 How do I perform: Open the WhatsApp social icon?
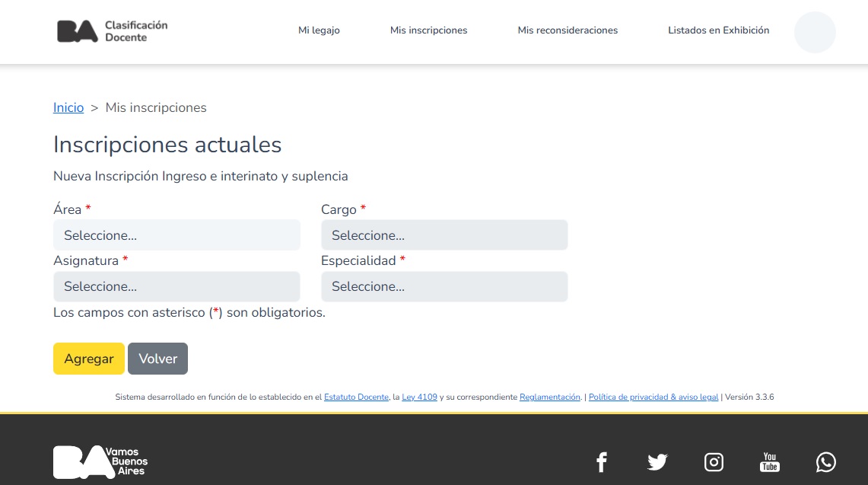pos(825,462)
